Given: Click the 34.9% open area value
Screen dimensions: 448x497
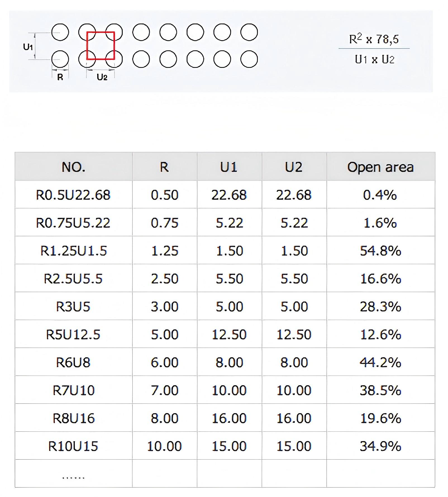Looking at the screenshot, I should [x=380, y=446].
